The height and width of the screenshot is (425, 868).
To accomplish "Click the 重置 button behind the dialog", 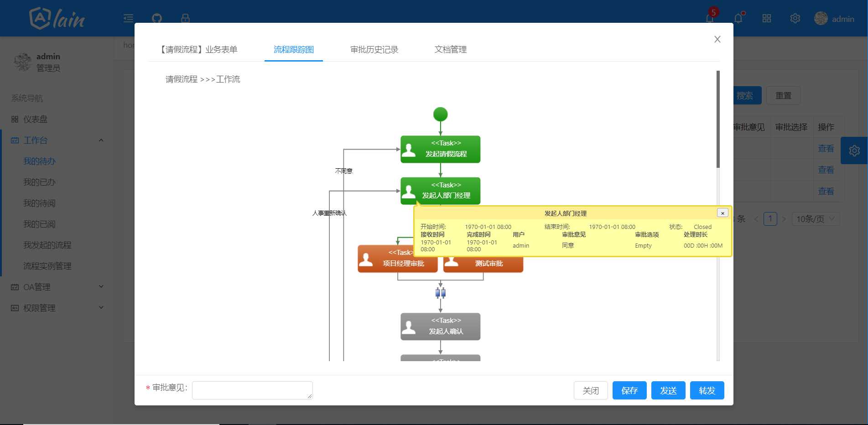I will (x=783, y=95).
